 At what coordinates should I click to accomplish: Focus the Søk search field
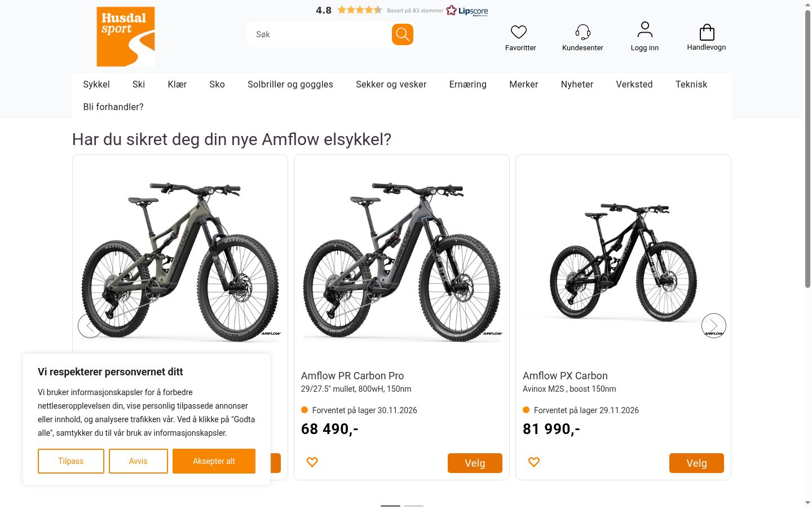(x=319, y=34)
